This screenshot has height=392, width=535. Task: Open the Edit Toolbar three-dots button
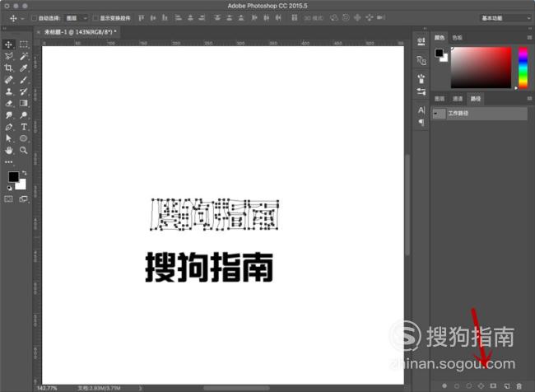click(9, 162)
